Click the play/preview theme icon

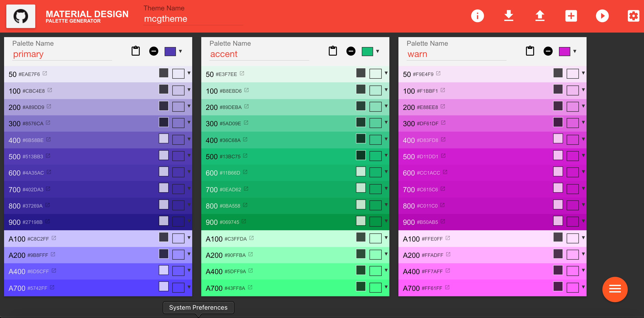601,17
